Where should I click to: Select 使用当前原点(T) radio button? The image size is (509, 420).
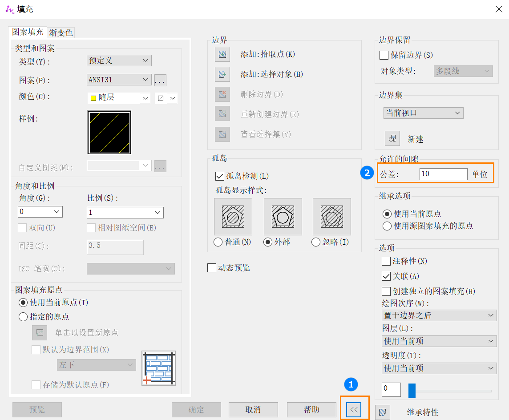[x=23, y=303]
